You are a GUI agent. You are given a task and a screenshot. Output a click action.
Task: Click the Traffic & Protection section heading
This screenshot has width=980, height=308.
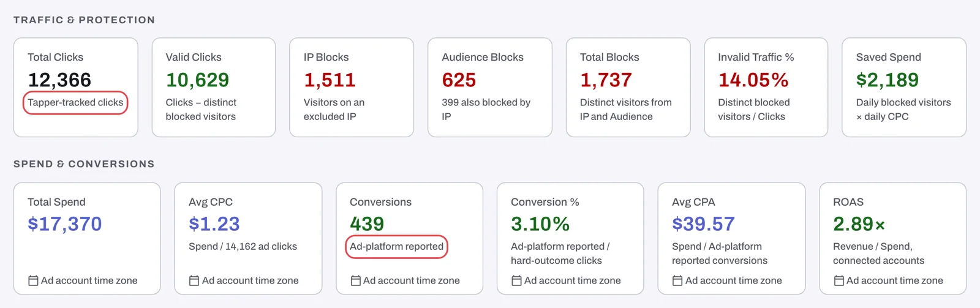pyautogui.click(x=84, y=20)
